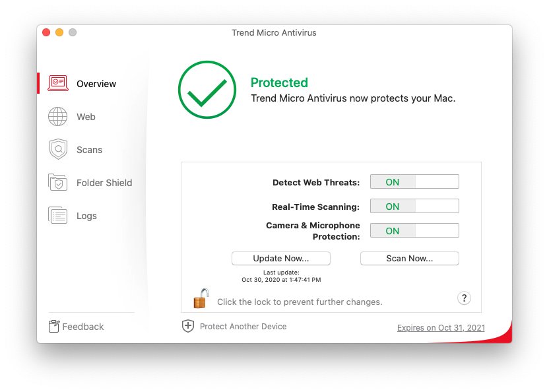
Task: Click the shield plus icon near Protect Another Device
Action: pos(188,326)
